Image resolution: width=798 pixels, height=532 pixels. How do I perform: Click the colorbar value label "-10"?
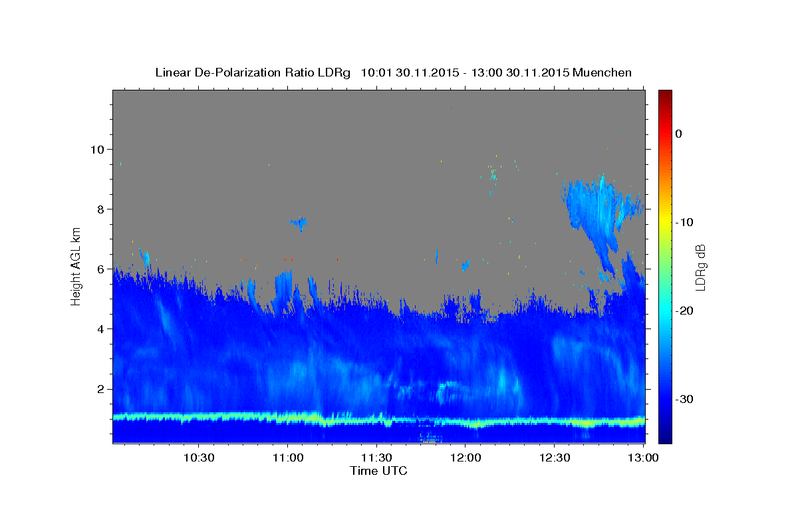(685, 222)
